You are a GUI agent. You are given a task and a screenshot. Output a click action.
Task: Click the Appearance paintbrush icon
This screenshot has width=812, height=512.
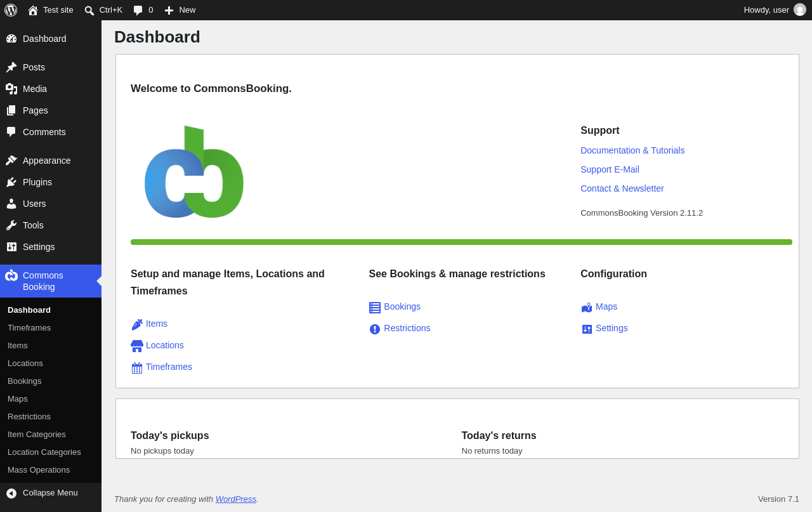[x=11, y=161]
